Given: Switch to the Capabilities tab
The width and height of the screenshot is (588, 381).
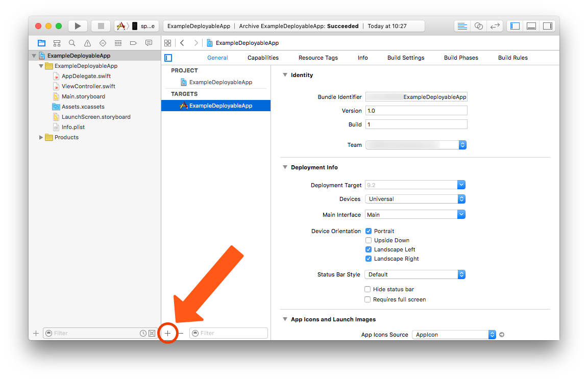Looking at the screenshot, I should click(263, 58).
